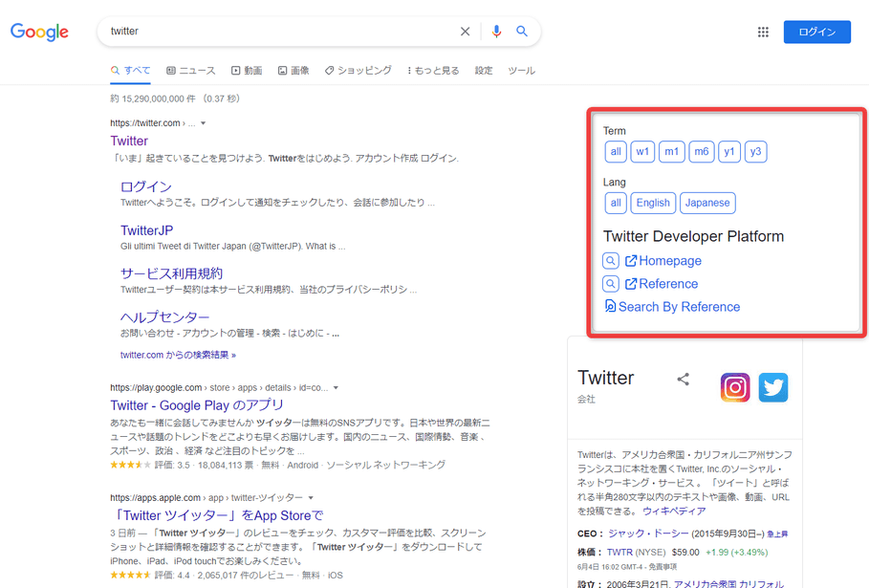The height and width of the screenshot is (588, 869).
Task: Open the TwitterJP sitelink
Action: tap(147, 230)
